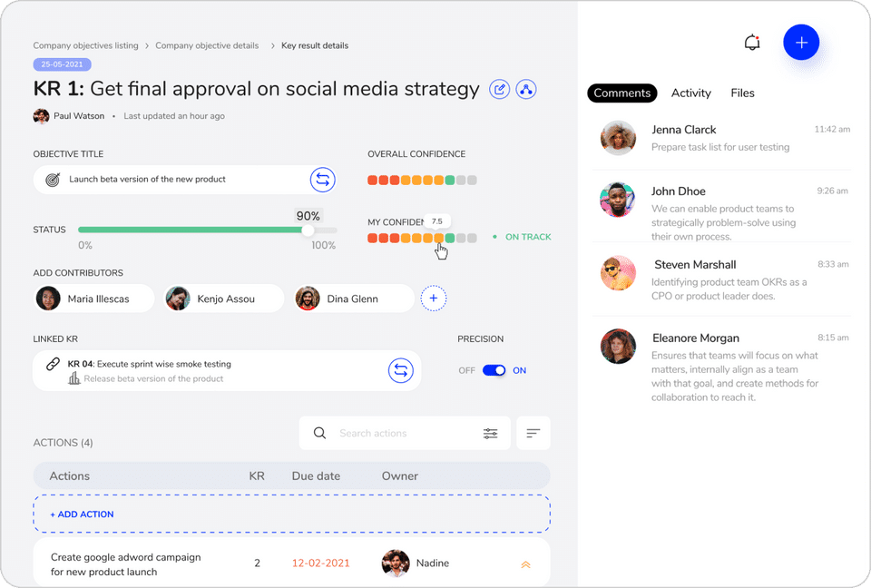Click the Search actions input field
The width and height of the screenshot is (871, 588).
coord(405,433)
